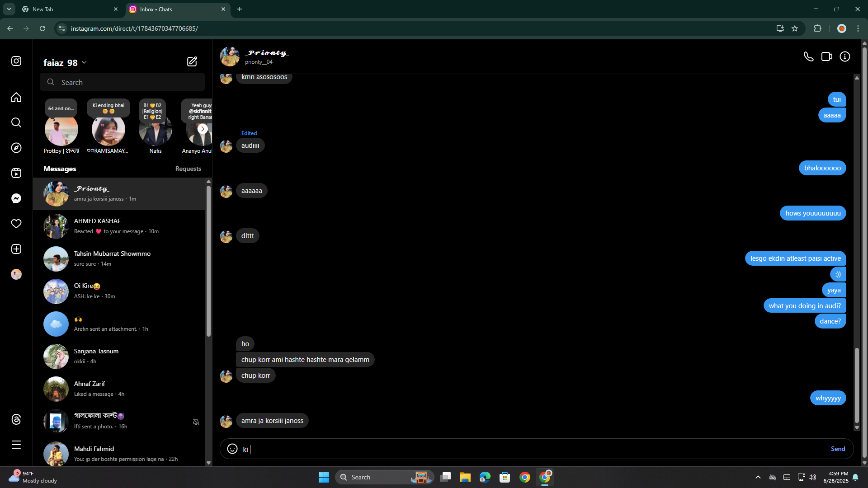The height and width of the screenshot is (488, 868).
Task: Open AHMED KASHAF conversation
Action: (119, 226)
